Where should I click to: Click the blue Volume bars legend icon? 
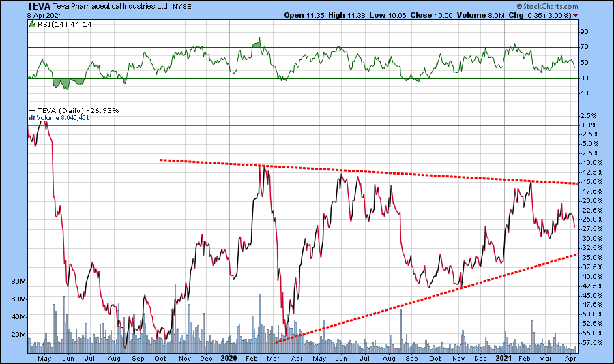(x=30, y=117)
